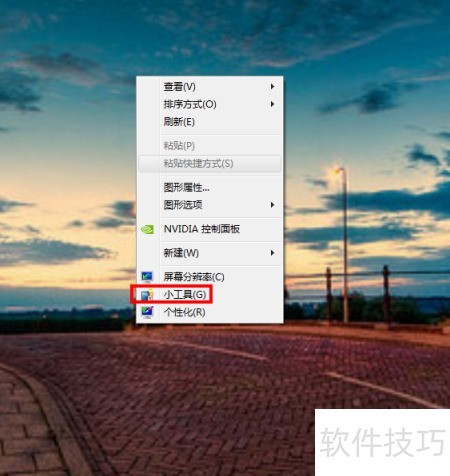Click the greyed 粘贴(P) entry
The image size is (450, 476).
click(210, 146)
